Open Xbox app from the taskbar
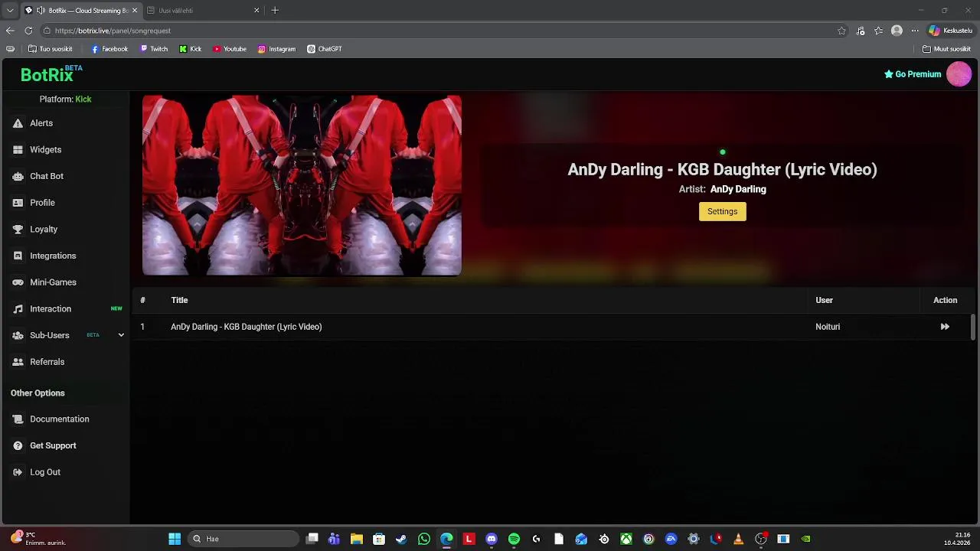980x551 pixels. click(626, 539)
